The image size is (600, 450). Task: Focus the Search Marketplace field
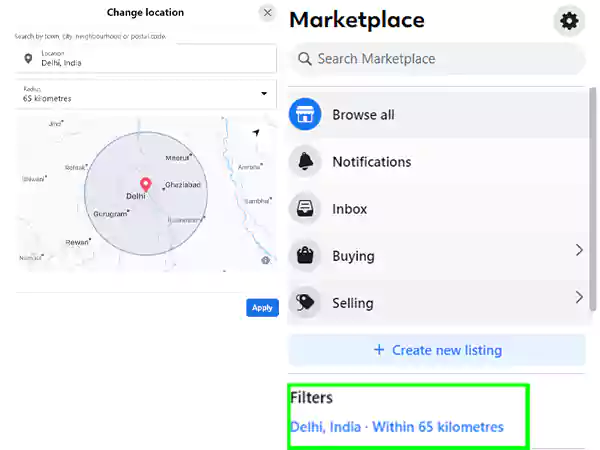(x=437, y=59)
